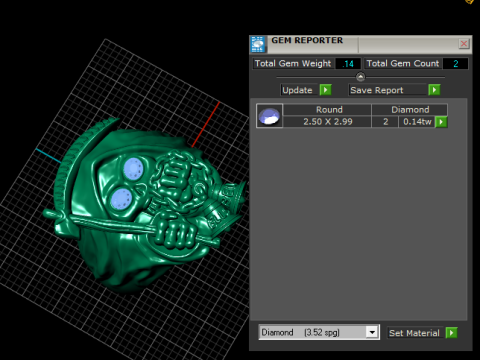Click the 2.50 X 2.99 size cell
Screen dimensions: 480x360
[327, 122]
